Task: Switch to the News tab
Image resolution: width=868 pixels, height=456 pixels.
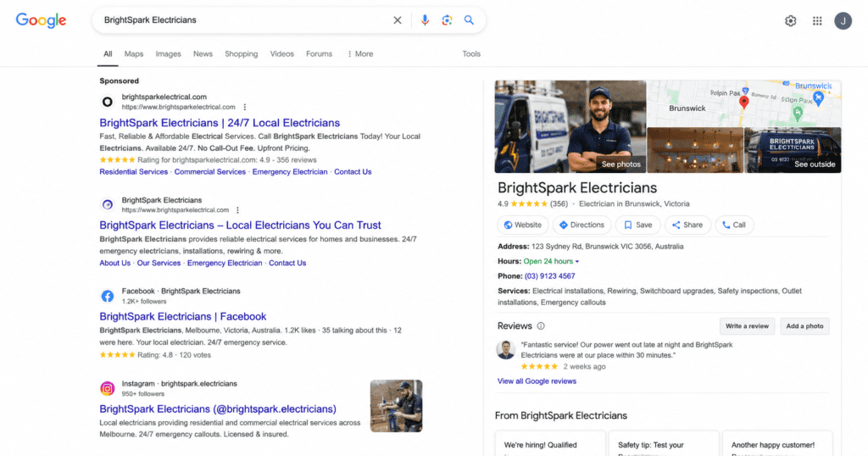Action: click(x=203, y=53)
